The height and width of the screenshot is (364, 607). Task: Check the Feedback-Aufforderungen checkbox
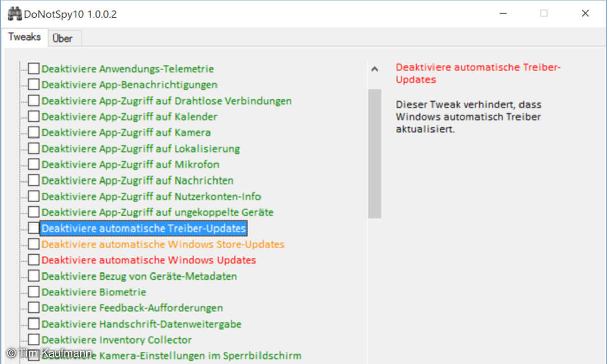[x=33, y=308]
